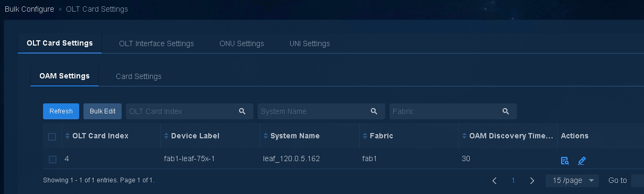
Task: Go to next page arrow
Action: pyautogui.click(x=532, y=181)
